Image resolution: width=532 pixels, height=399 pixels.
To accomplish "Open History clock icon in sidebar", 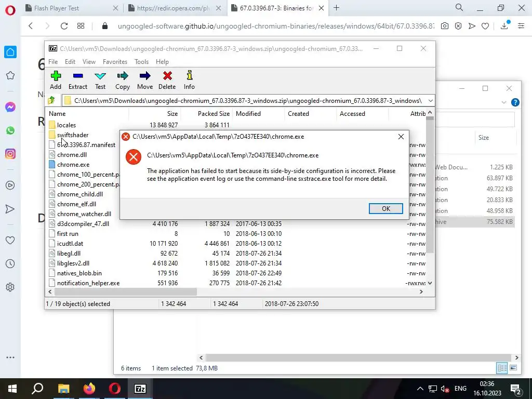I will (x=10, y=263).
